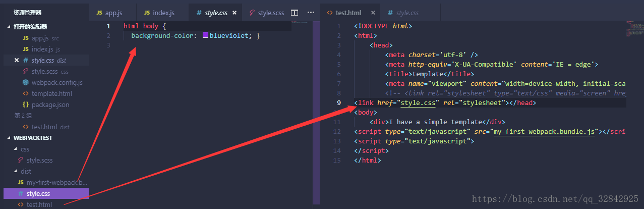
Task: Click the background-color property text
Action: point(162,36)
